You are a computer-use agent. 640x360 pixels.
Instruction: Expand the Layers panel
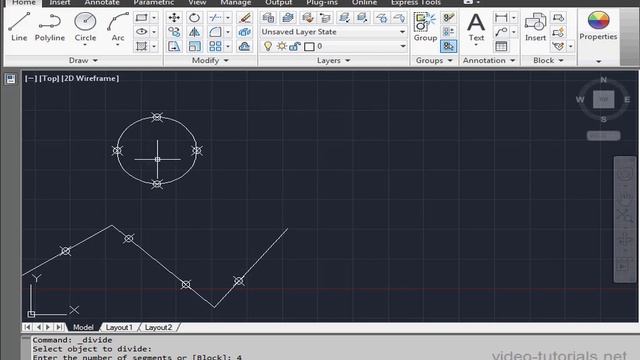(x=333, y=60)
